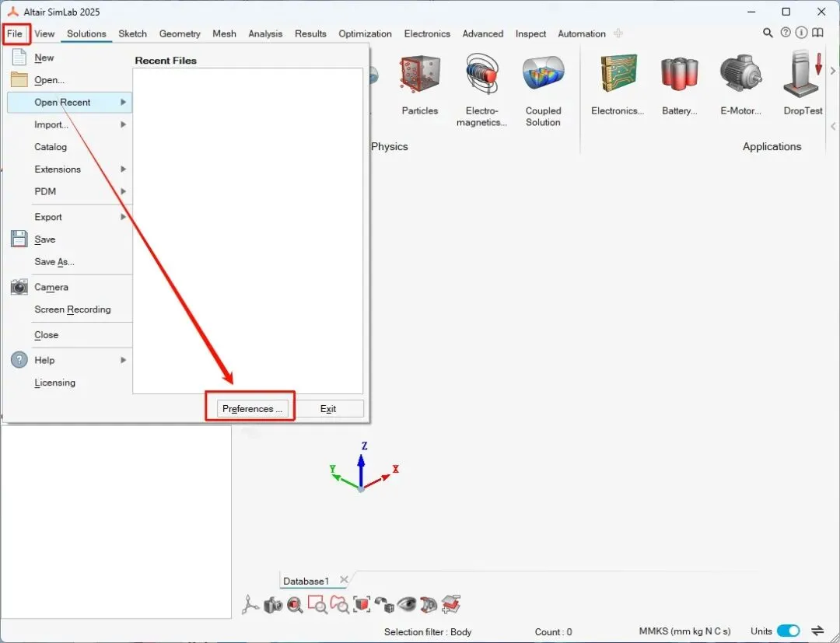Select the Database1 tab
Screen dimensions: 840x643
pyautogui.click(x=306, y=581)
